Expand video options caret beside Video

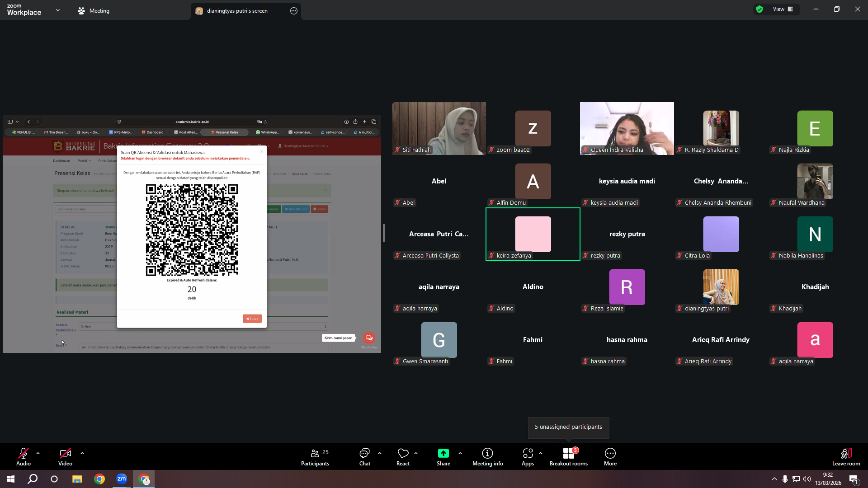coord(82,453)
